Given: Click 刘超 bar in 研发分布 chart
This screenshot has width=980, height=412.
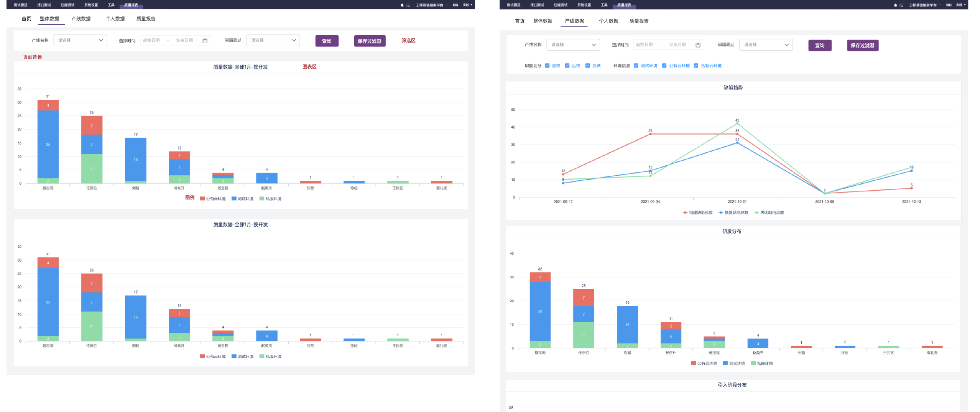Looking at the screenshot, I should click(x=627, y=327).
